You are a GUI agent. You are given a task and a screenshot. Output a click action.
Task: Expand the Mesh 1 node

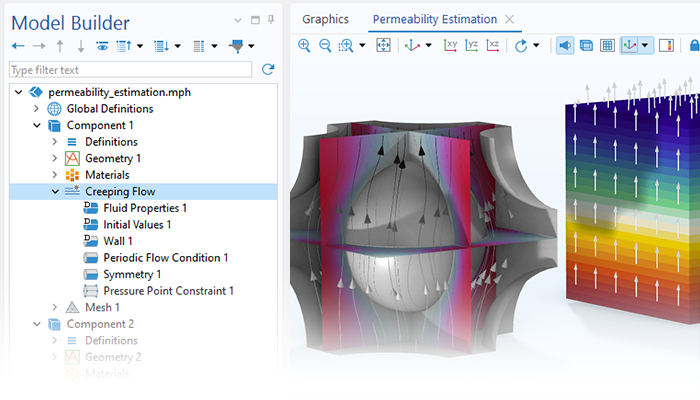55,308
